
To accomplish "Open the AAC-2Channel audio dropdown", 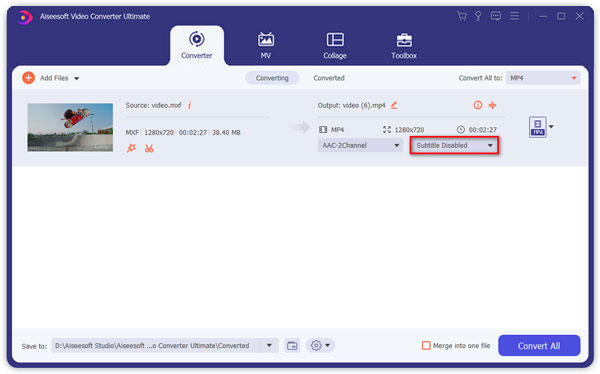I will tap(360, 145).
